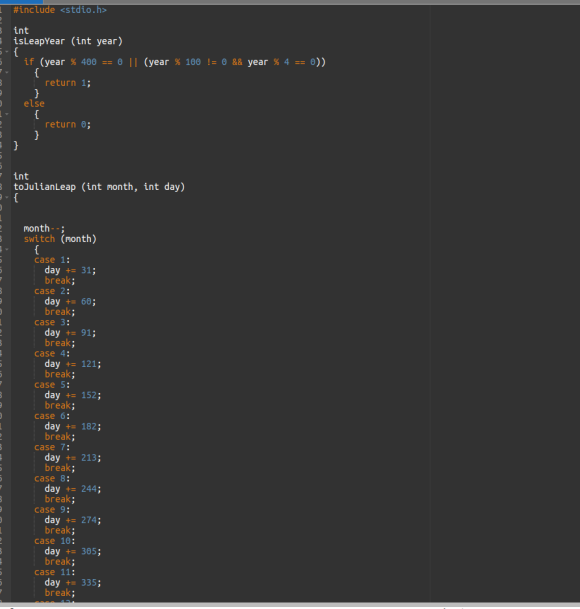Image resolution: width=580 pixels, height=609 pixels.
Task: Click the 'case 3:' label
Action: 52,322
